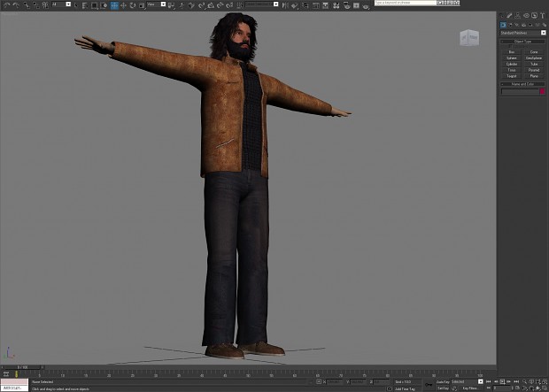Switch to the Utilities panel tab
This screenshot has width=549, height=392.
(543, 15)
